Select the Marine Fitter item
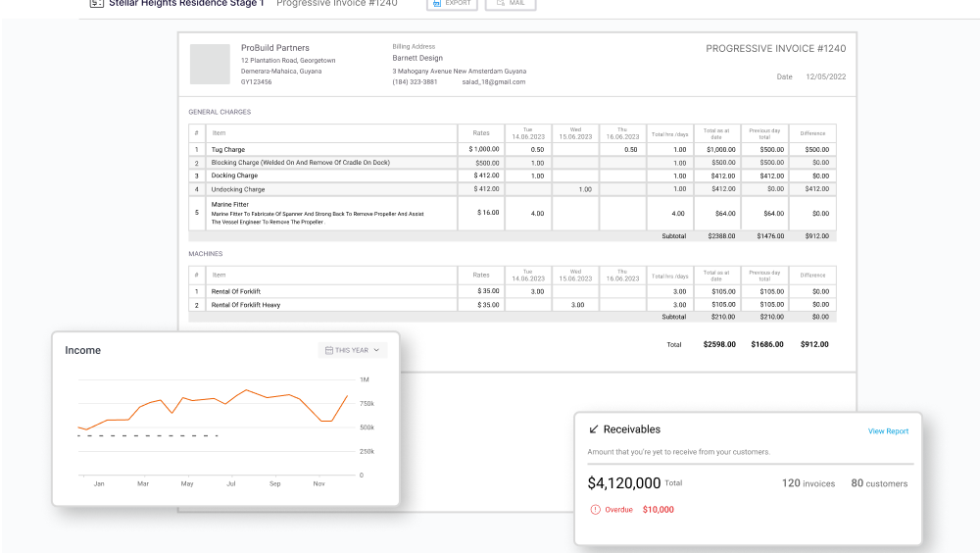 (230, 205)
